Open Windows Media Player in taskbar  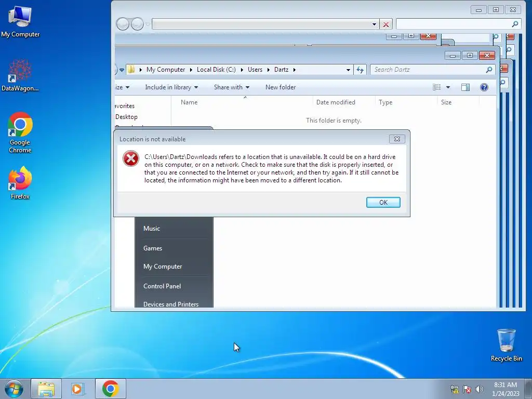78,389
